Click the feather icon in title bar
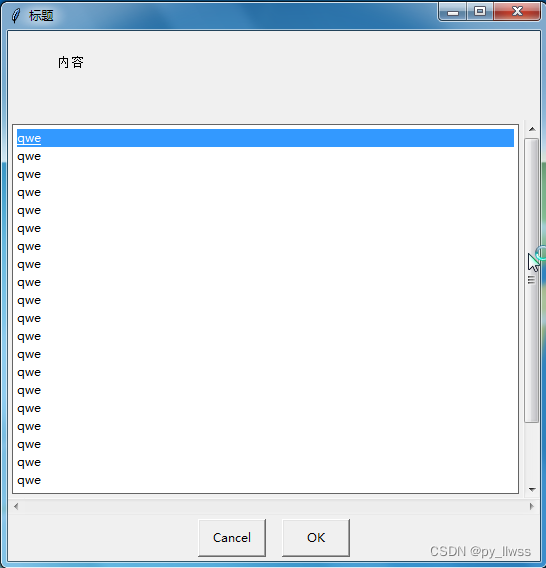 [x=16, y=16]
